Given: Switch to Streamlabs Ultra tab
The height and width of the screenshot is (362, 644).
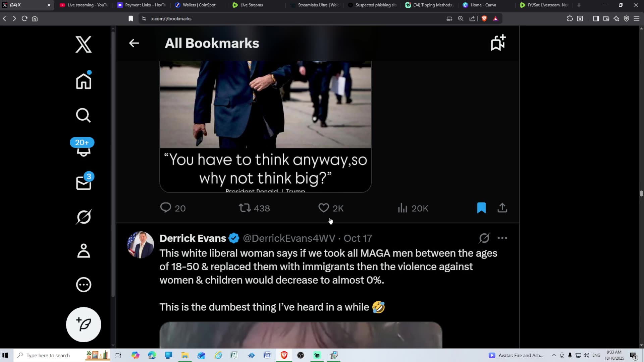Looking at the screenshot, I should (x=315, y=5).
